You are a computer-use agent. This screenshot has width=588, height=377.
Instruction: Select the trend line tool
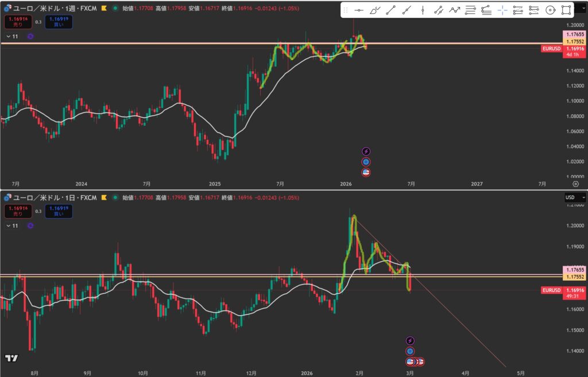(x=391, y=10)
